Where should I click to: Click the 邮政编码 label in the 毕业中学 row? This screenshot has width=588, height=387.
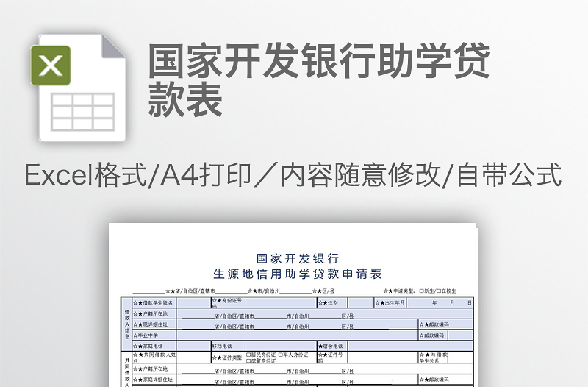[431, 335]
